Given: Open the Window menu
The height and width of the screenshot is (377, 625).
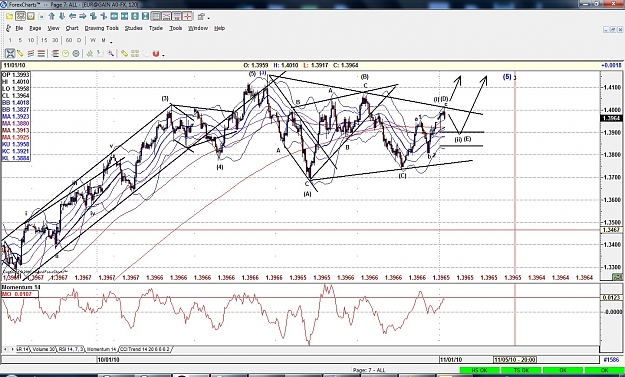Looking at the screenshot, I should pos(198,28).
